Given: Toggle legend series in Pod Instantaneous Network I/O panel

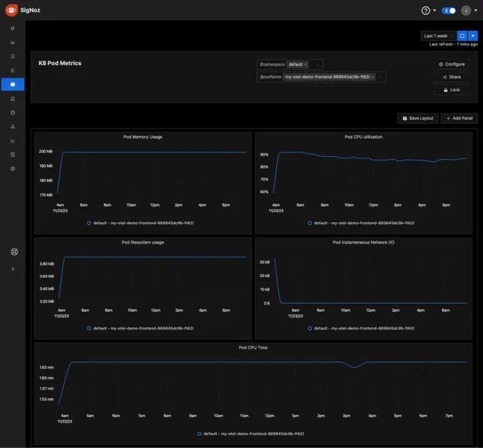Looking at the screenshot, I should tap(361, 328).
